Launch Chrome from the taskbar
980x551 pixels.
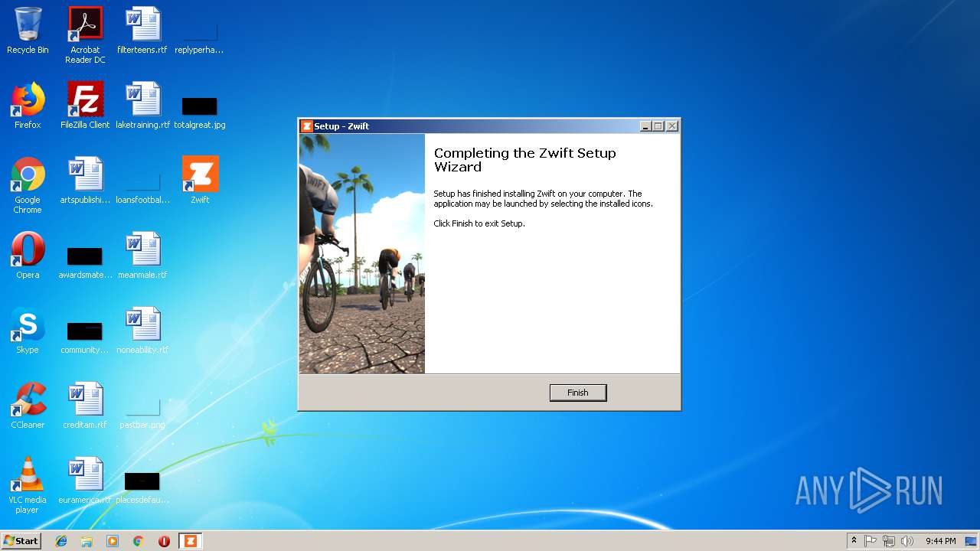pyautogui.click(x=139, y=541)
